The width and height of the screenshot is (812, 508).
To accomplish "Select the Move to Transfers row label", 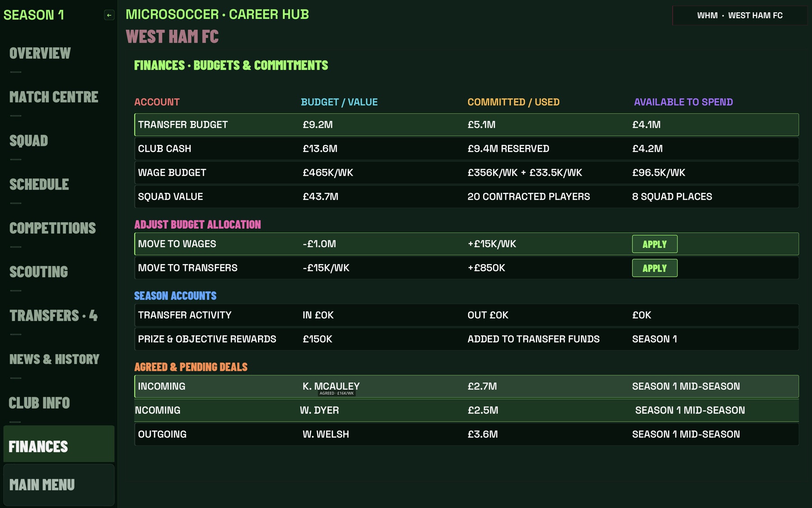I will [x=188, y=268].
